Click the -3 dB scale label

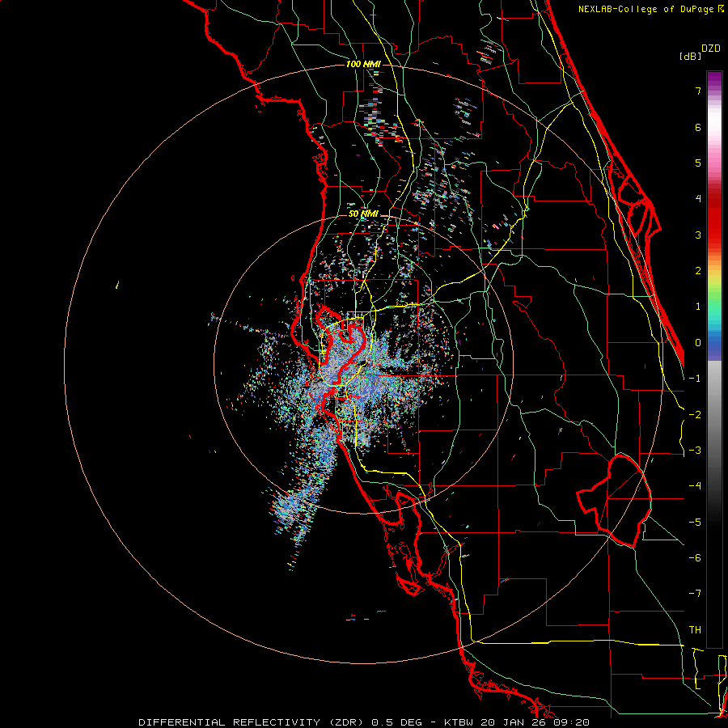[x=695, y=451]
